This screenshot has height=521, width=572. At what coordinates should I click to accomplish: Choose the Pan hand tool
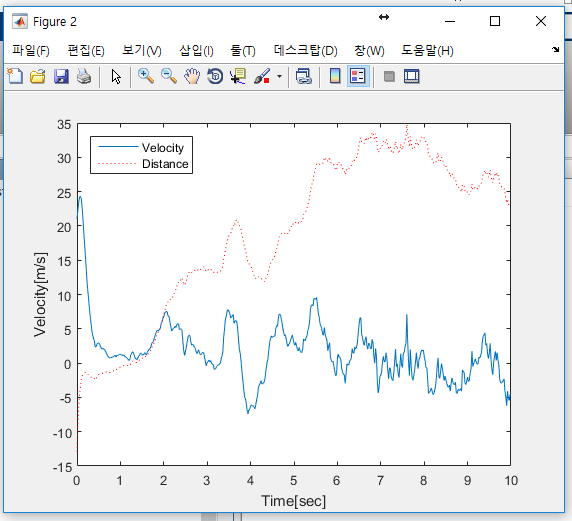pyautogui.click(x=192, y=77)
